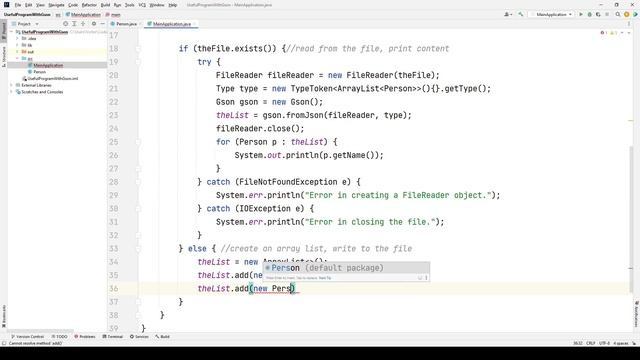The image size is (640, 360).
Task: Expand the lib folder in project tree
Action: point(17,45)
